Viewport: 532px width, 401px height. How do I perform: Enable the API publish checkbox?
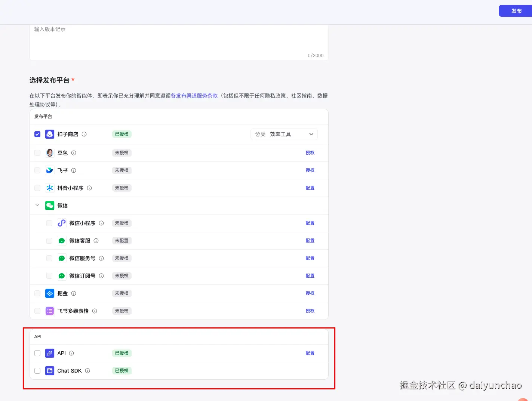pos(37,353)
